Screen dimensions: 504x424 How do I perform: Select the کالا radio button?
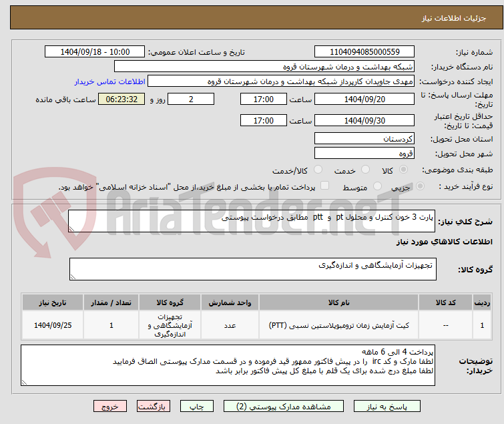tap(403, 170)
